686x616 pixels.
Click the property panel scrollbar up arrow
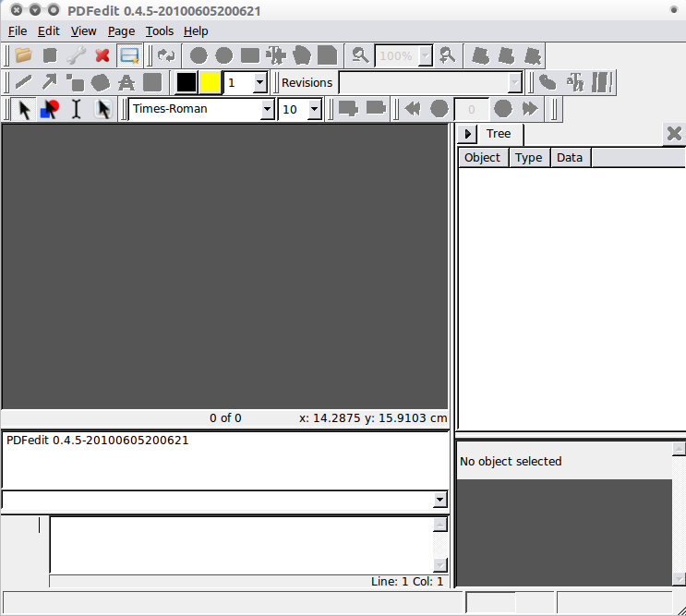point(679,449)
